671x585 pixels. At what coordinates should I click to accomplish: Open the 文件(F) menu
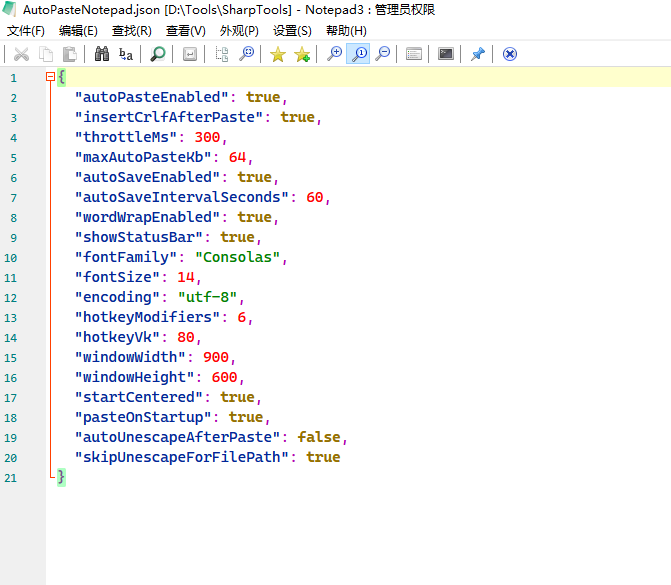(x=26, y=31)
